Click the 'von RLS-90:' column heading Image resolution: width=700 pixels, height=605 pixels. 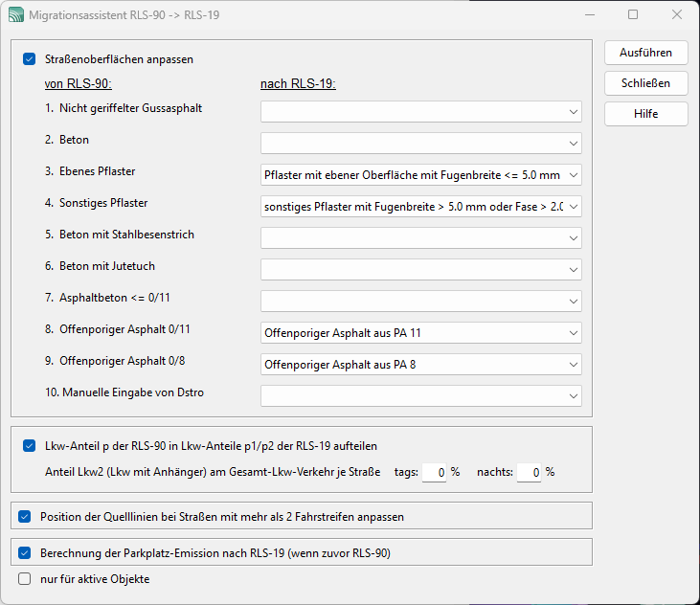click(x=79, y=84)
